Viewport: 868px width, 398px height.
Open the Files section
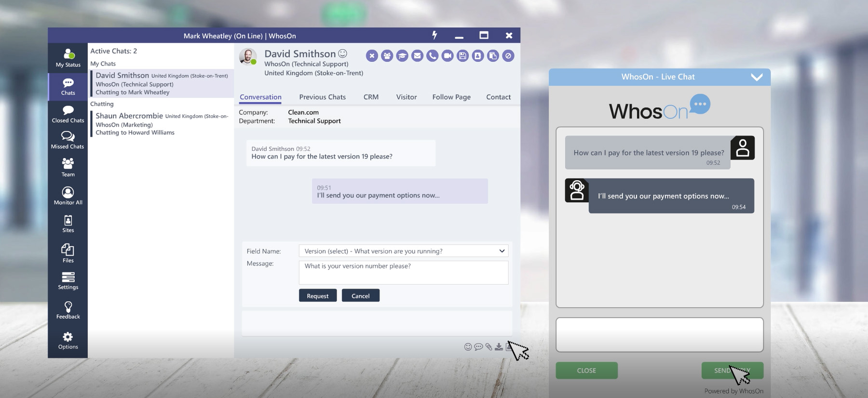(68, 253)
